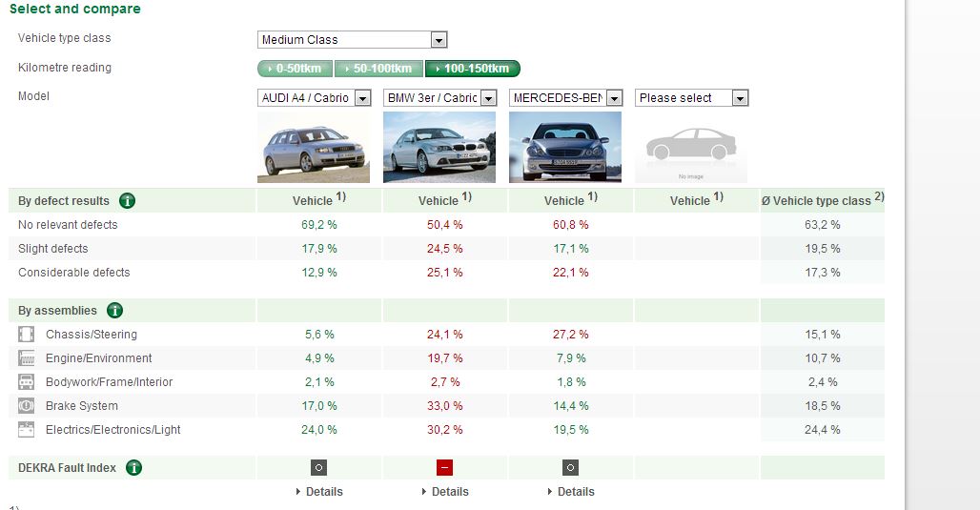
Task: Open the AUDI A4 / Cabrio model dropdown
Action: (x=315, y=98)
